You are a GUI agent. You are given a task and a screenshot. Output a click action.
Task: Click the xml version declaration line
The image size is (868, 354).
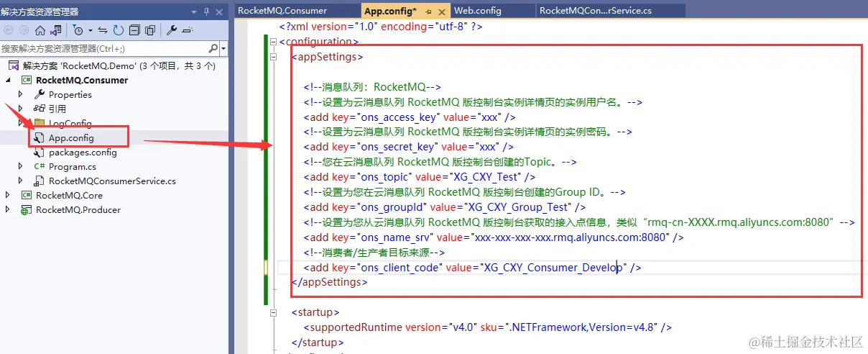click(x=381, y=27)
